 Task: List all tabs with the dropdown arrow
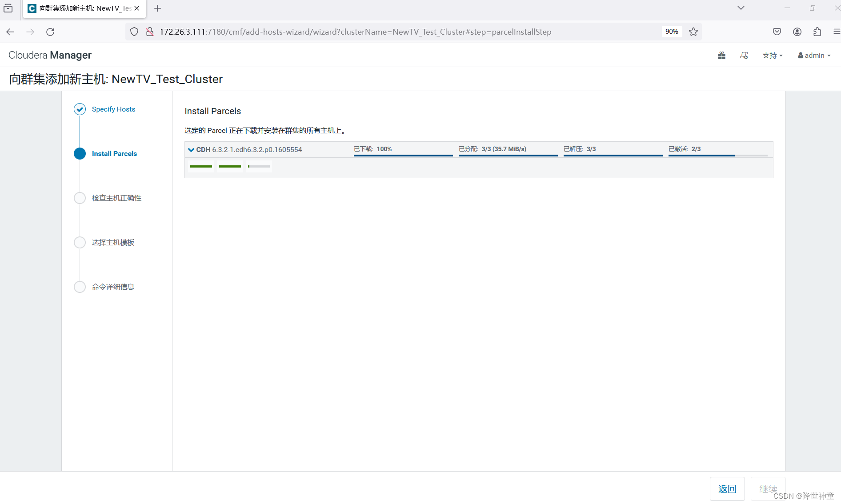click(741, 8)
